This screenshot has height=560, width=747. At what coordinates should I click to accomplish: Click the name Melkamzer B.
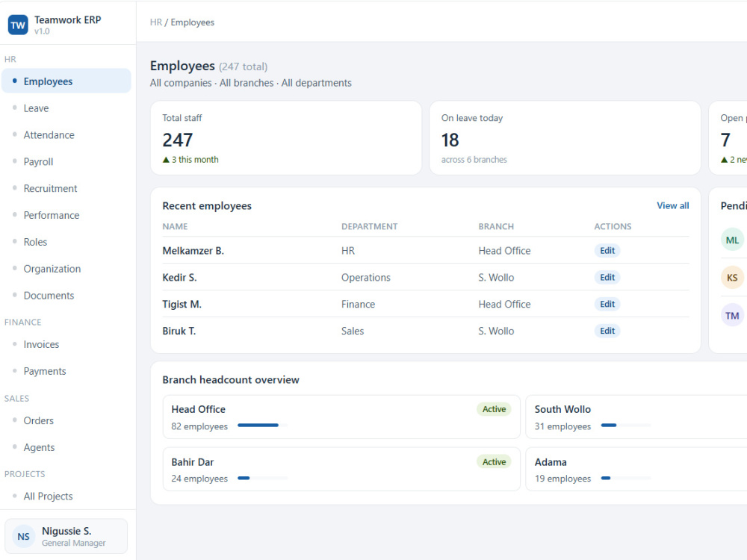pyautogui.click(x=193, y=250)
